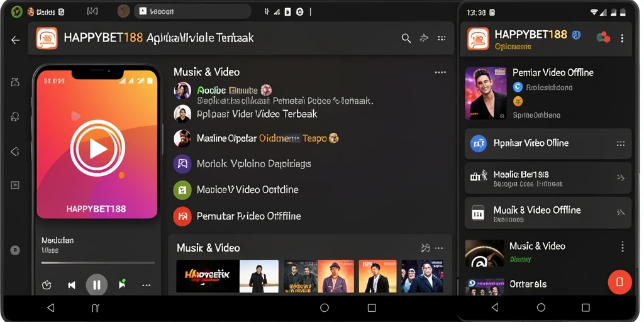Expand Munik & Video Offline row arrow

tap(621, 212)
